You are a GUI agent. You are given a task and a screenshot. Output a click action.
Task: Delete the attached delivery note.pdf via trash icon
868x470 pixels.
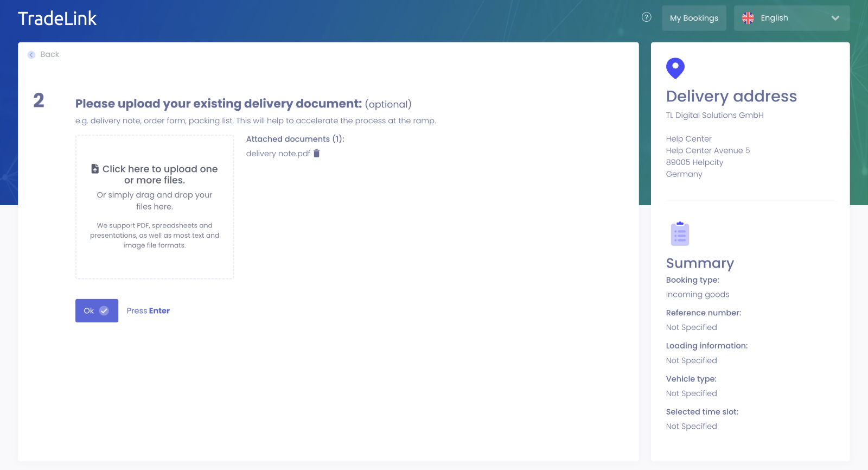click(x=317, y=154)
